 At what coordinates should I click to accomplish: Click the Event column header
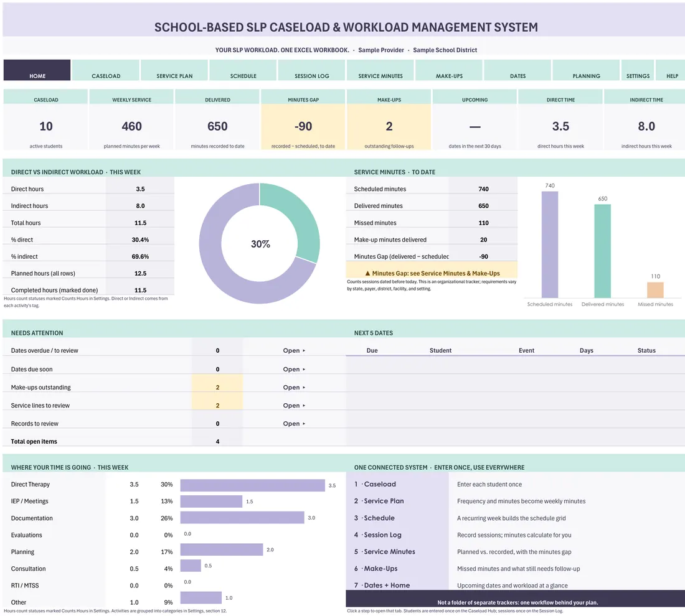(526, 350)
